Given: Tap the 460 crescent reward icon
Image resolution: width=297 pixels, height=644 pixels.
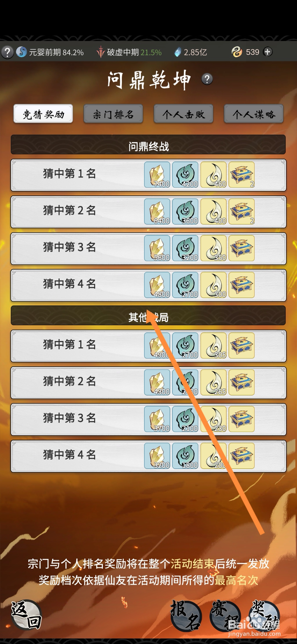Looking at the screenshot, I should coord(213,175).
